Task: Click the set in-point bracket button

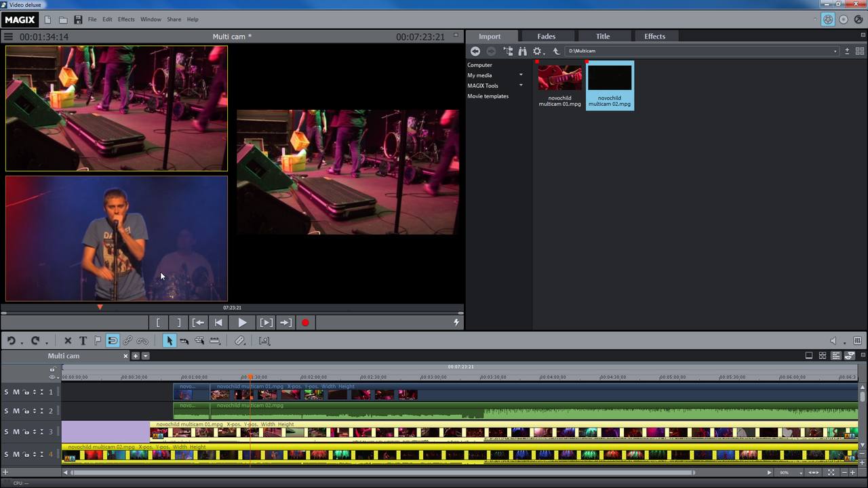Action: pyautogui.click(x=158, y=323)
